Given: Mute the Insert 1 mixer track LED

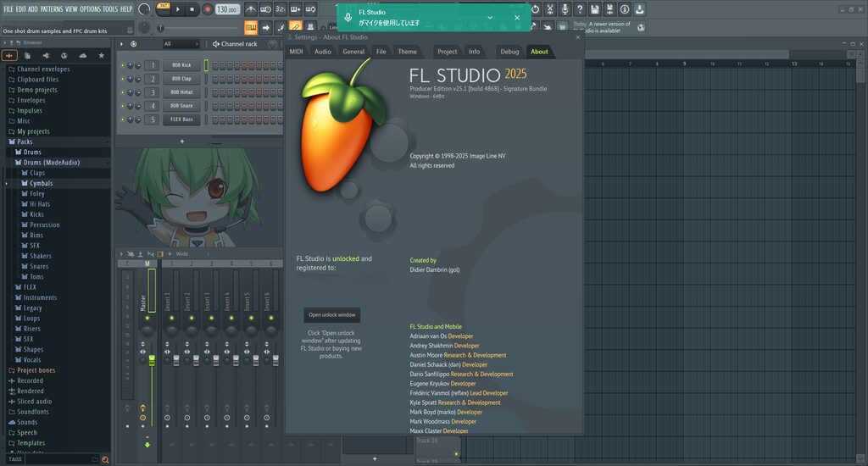Looking at the screenshot, I should (x=171, y=319).
